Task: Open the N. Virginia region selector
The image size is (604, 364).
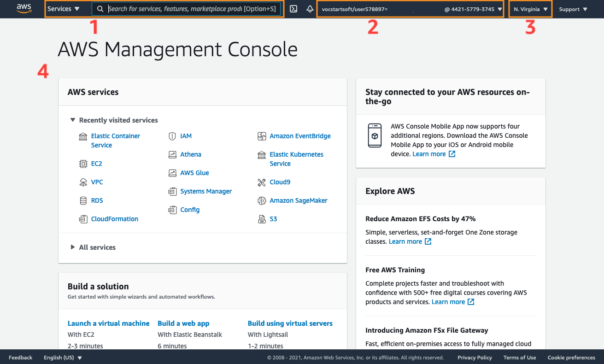Action: click(x=531, y=9)
